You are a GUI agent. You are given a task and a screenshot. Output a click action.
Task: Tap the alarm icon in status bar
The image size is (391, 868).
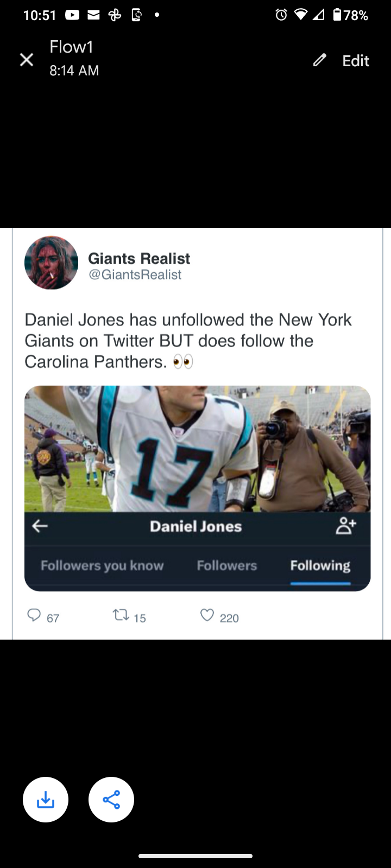281,15
